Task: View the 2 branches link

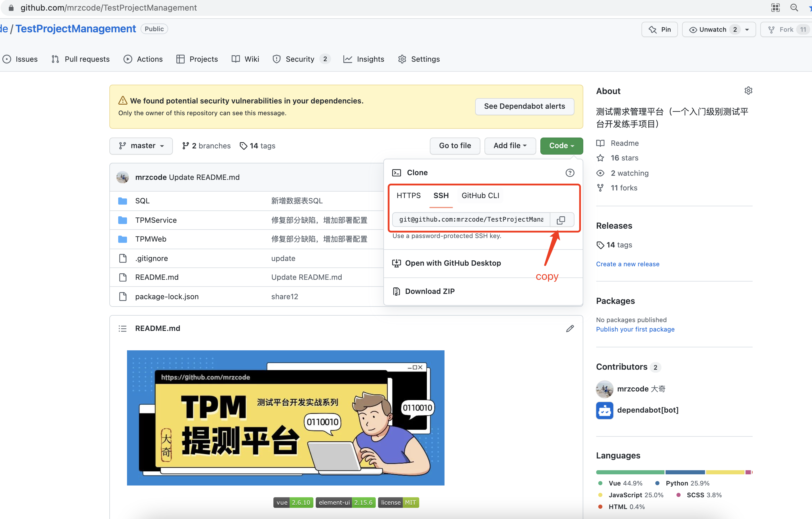Action: [206, 145]
